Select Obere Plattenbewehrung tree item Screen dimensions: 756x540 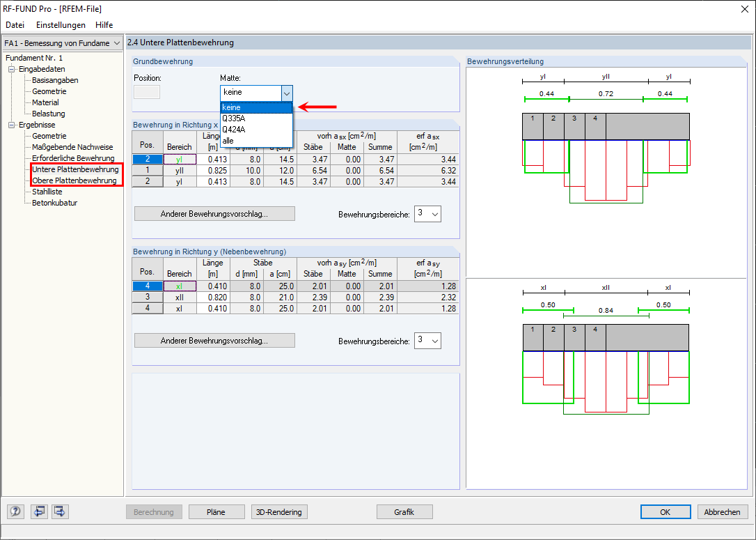[74, 180]
